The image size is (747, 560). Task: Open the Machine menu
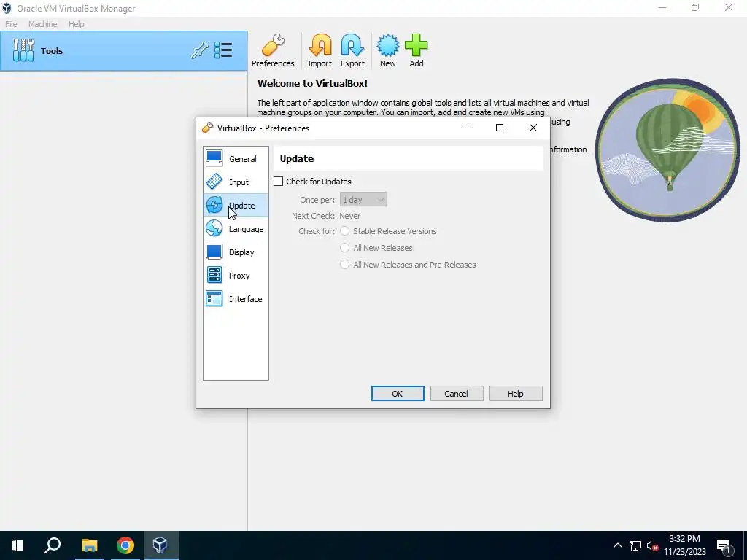43,24
